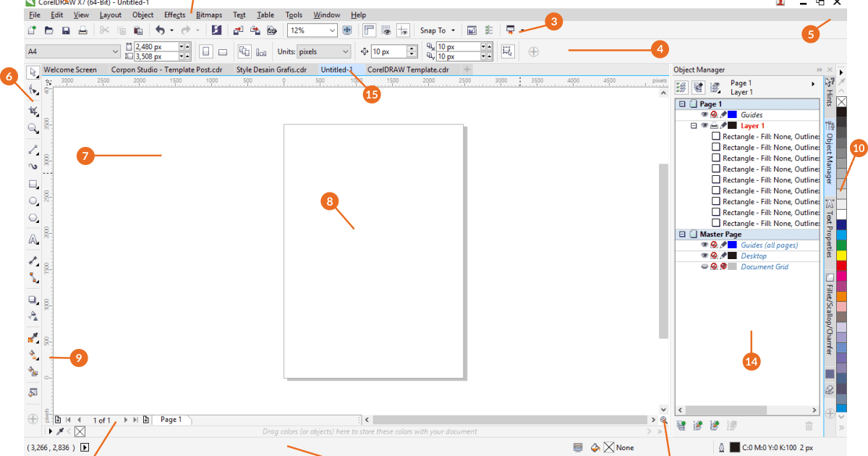
Task: Click the Print icon on the toolbar
Action: point(82,30)
